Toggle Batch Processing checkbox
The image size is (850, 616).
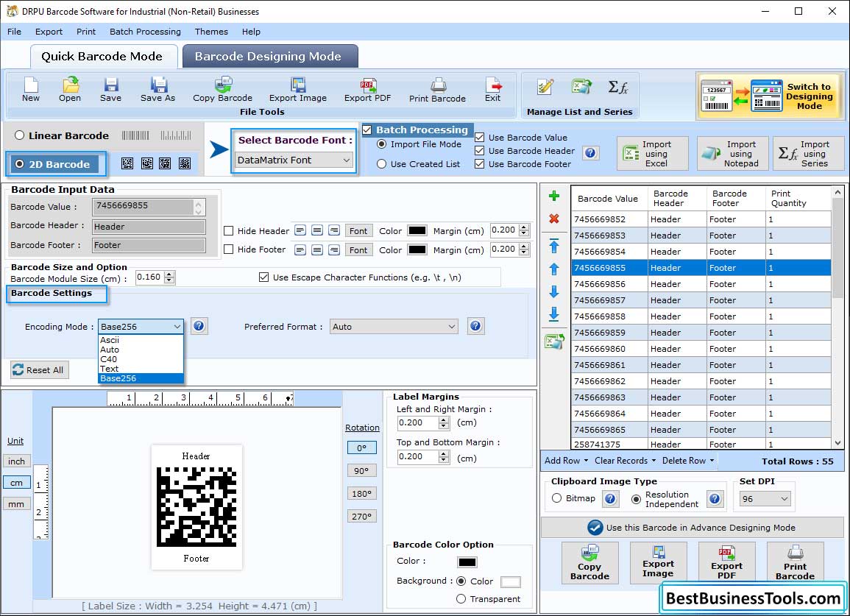click(x=367, y=130)
